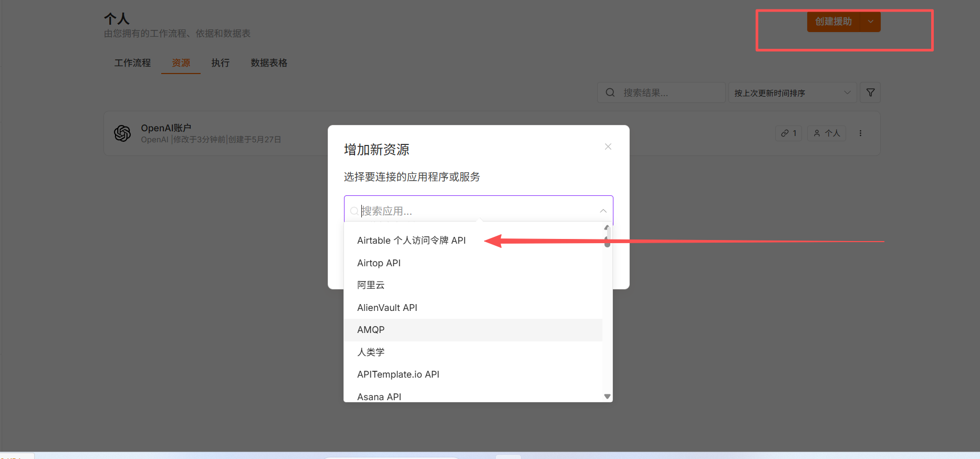Click the link count badge showing 1

pyautogui.click(x=788, y=133)
